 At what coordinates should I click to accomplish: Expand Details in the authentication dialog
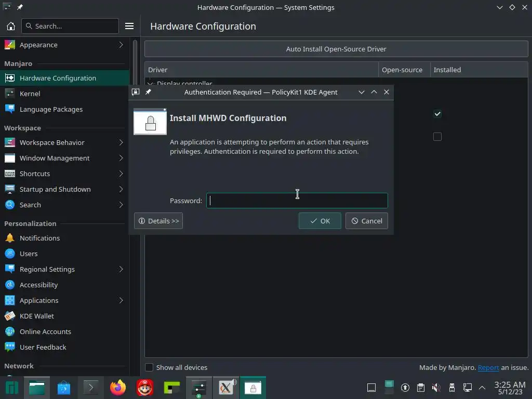pos(158,221)
